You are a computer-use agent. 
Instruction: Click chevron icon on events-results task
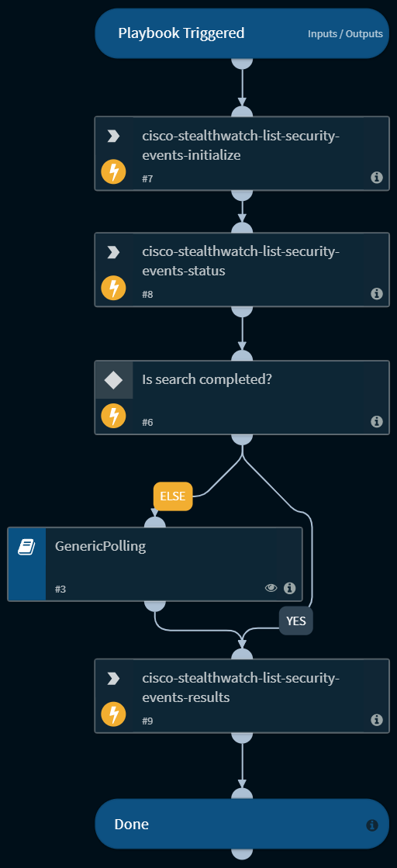coord(113,679)
